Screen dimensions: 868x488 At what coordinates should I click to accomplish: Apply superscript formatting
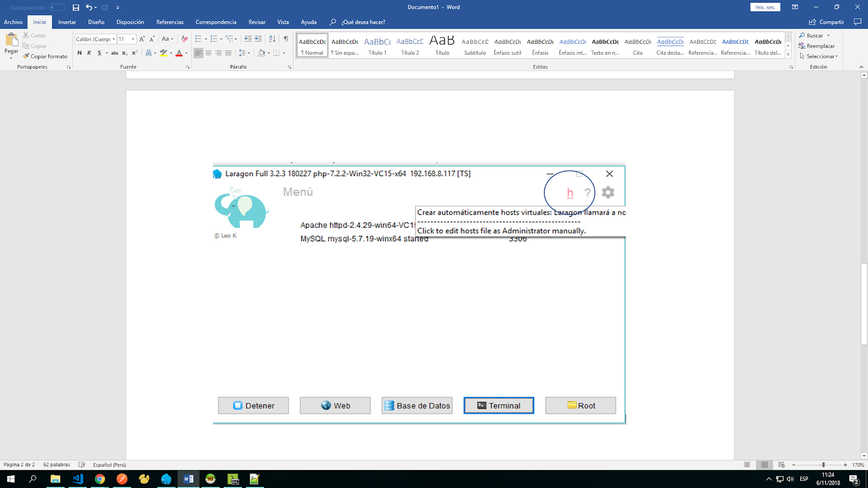click(135, 53)
